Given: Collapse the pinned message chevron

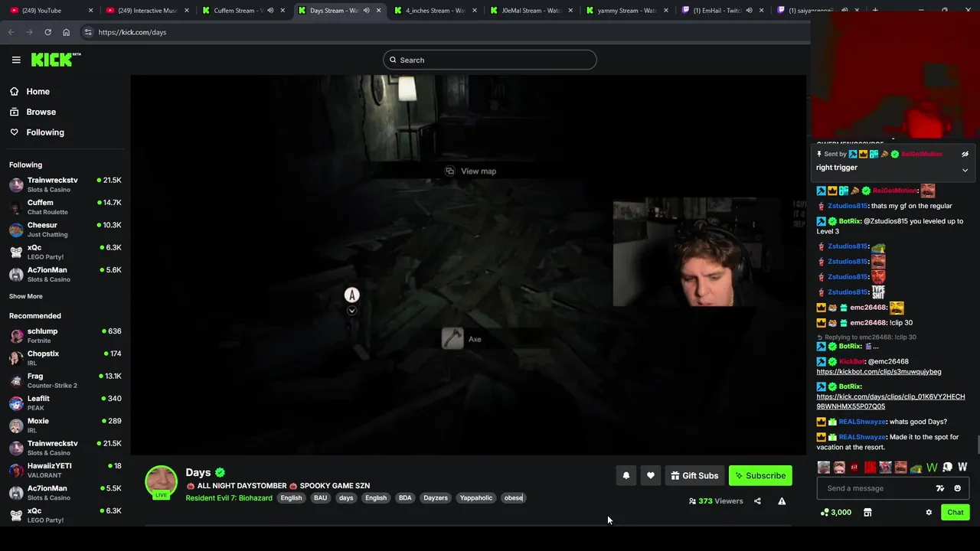Looking at the screenshot, I should click(x=965, y=170).
